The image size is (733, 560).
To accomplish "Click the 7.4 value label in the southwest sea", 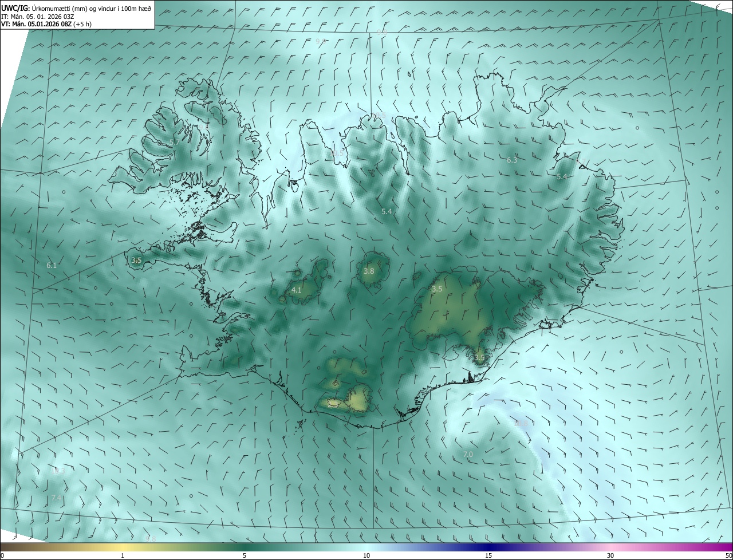I will point(56,498).
